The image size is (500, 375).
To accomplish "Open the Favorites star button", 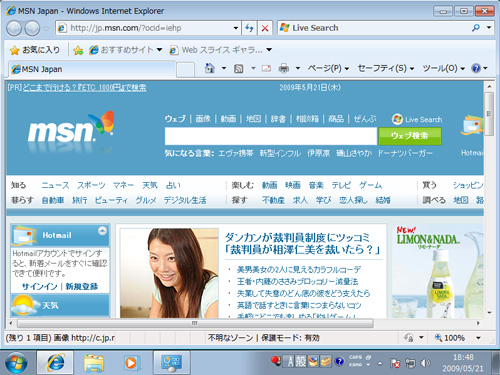I will click(14, 50).
